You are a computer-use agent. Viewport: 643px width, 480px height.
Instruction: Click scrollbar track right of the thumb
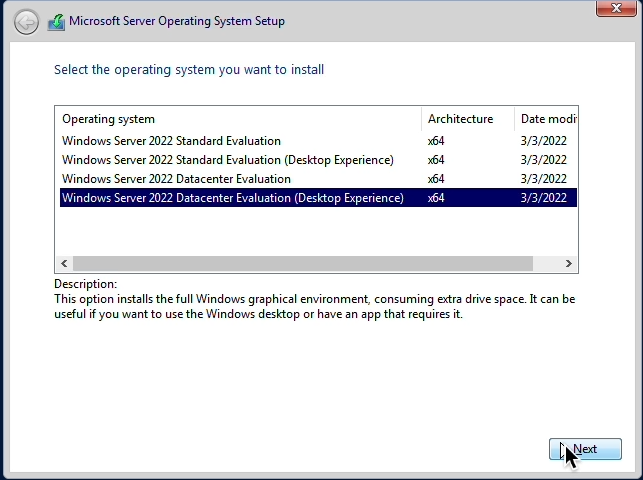(x=546, y=264)
